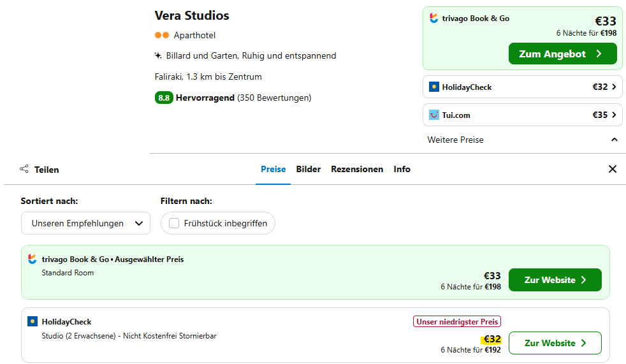
Task: Enable the Frühstück inbegriffen checkbox
Action: (x=174, y=223)
